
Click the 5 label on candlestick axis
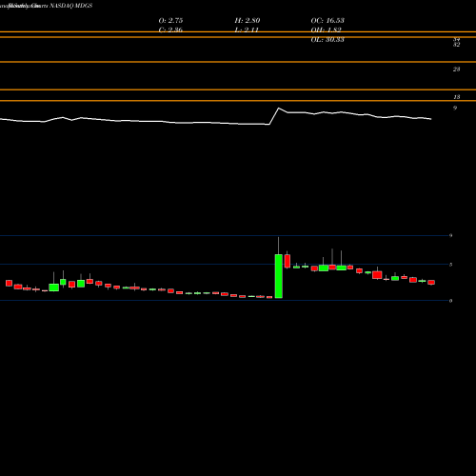click(451, 265)
